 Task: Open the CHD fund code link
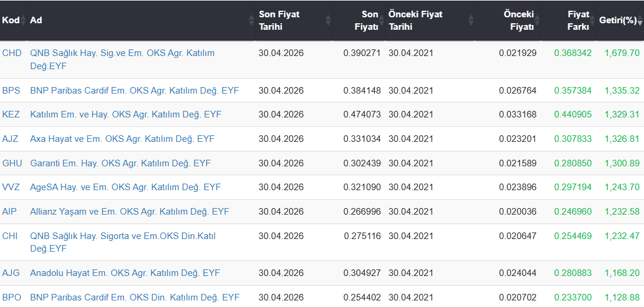(12, 53)
